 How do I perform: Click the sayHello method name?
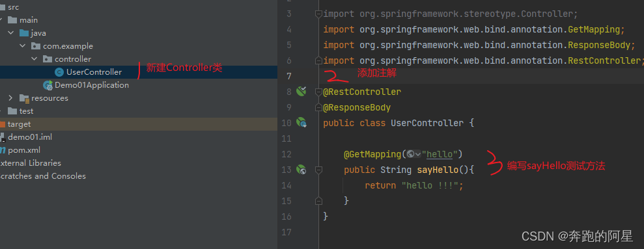pos(438,170)
